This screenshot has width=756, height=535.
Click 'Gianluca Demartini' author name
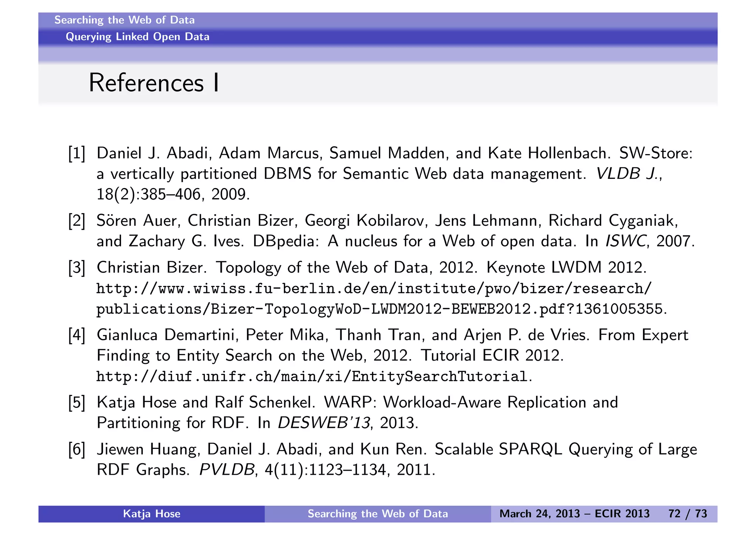[166, 335]
